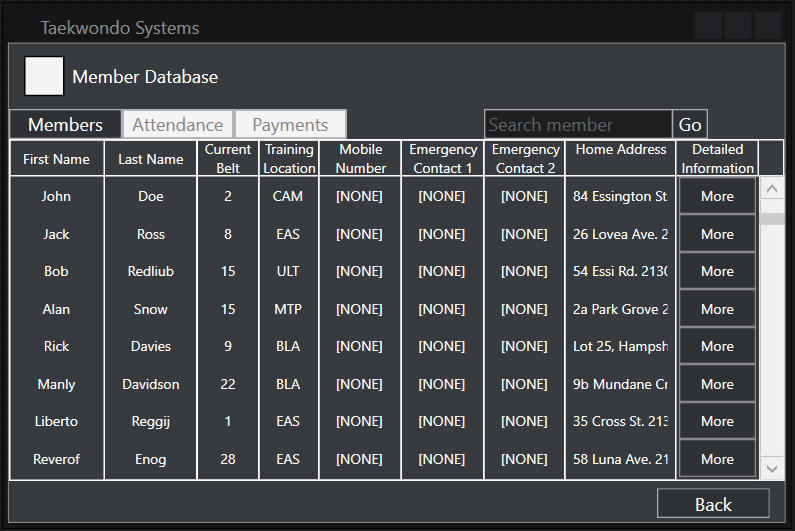Screen dimensions: 795x531
Task: View More info for Reverof Enog
Action: pos(717,459)
